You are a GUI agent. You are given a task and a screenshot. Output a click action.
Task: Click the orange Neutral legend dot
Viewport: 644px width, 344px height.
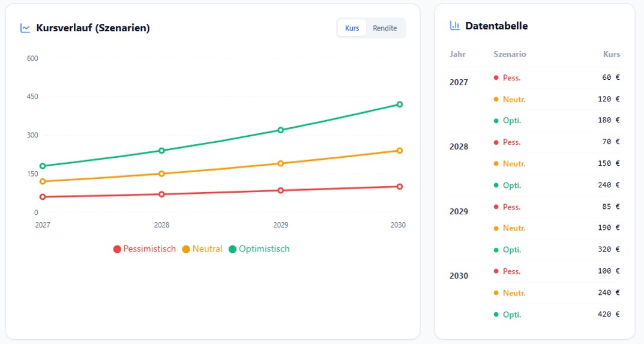(x=186, y=249)
